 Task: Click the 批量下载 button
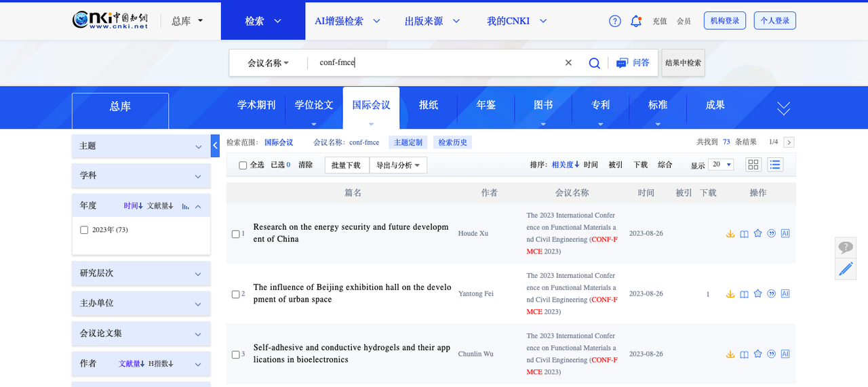pyautogui.click(x=347, y=165)
